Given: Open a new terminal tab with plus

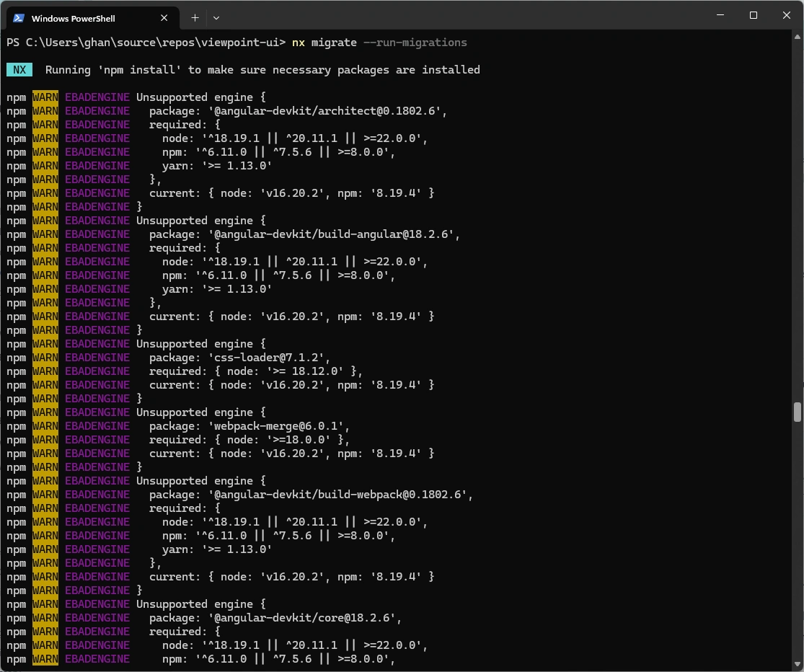Looking at the screenshot, I should pos(195,18).
